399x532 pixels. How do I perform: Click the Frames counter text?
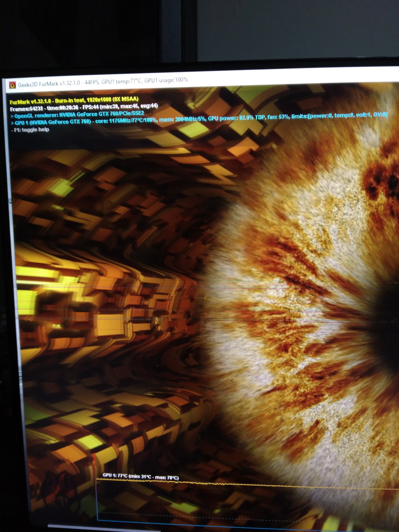[26, 109]
